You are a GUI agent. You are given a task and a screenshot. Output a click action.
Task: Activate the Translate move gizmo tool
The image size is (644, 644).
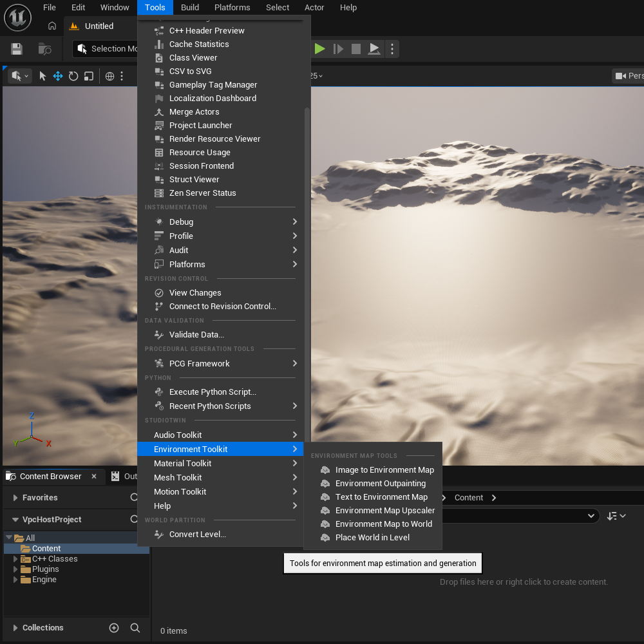pyautogui.click(x=58, y=76)
